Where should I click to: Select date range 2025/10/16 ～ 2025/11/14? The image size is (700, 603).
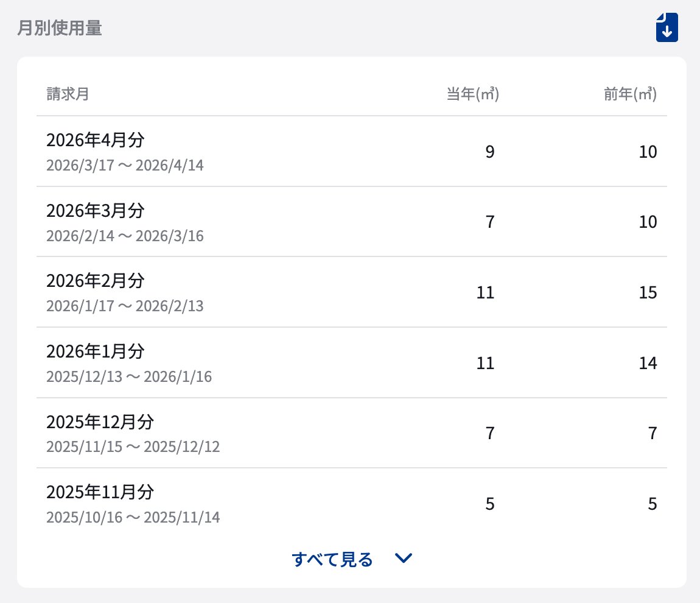[133, 517]
